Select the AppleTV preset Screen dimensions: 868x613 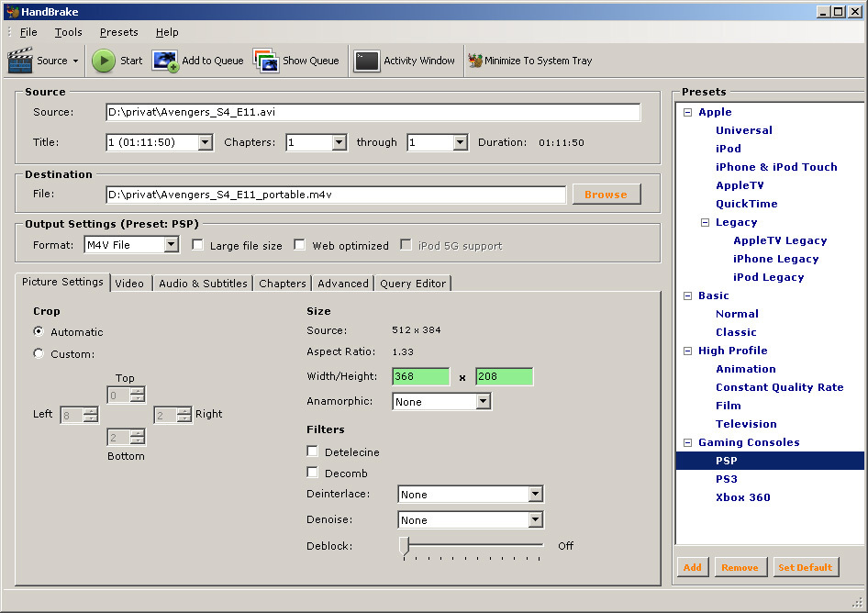click(x=740, y=185)
